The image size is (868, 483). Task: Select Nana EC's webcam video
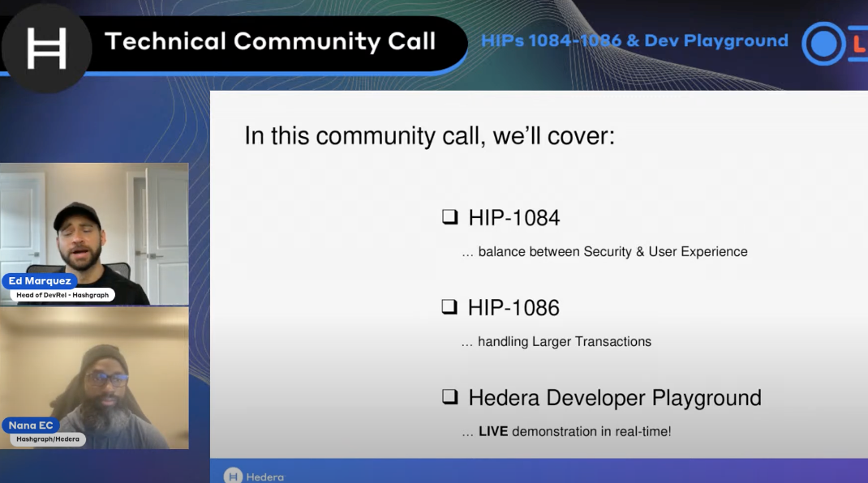[94, 378]
